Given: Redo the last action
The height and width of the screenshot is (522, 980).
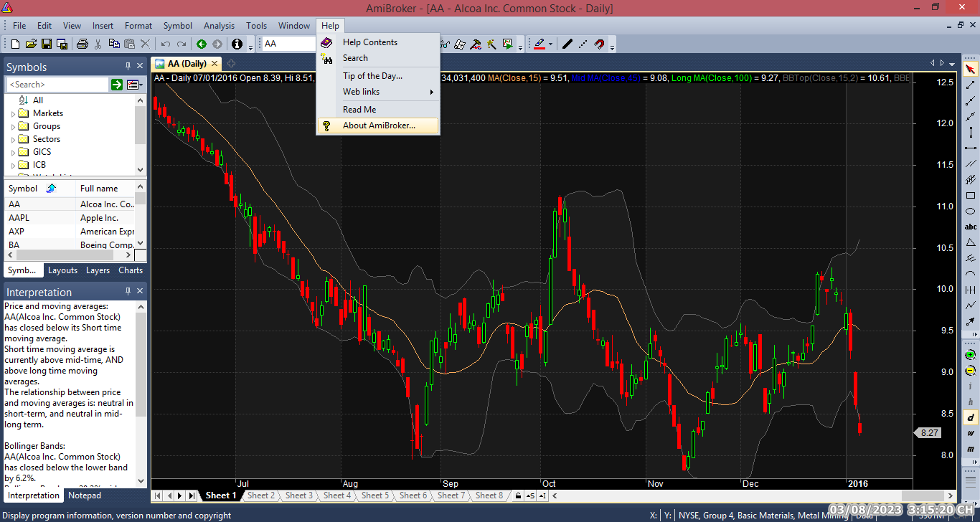Looking at the screenshot, I should [x=182, y=44].
